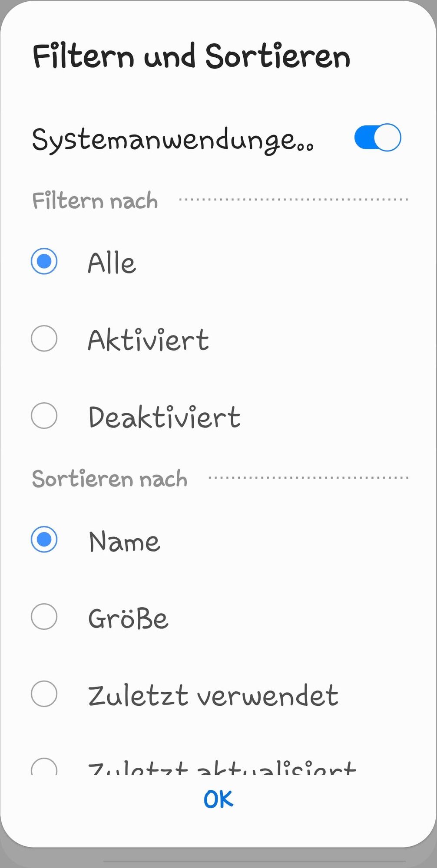
Task: Click the Deaktiviert filter label
Action: (x=164, y=417)
